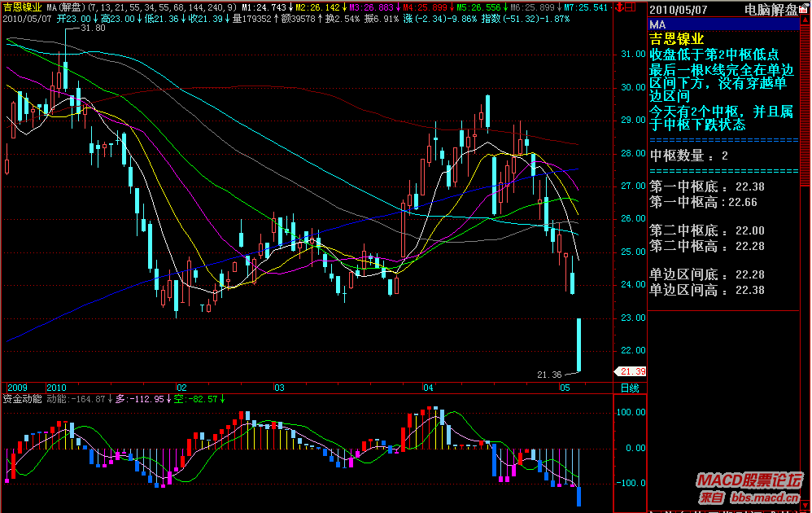Click the 02 month label on time axis
812x513 pixels.
[x=181, y=388]
